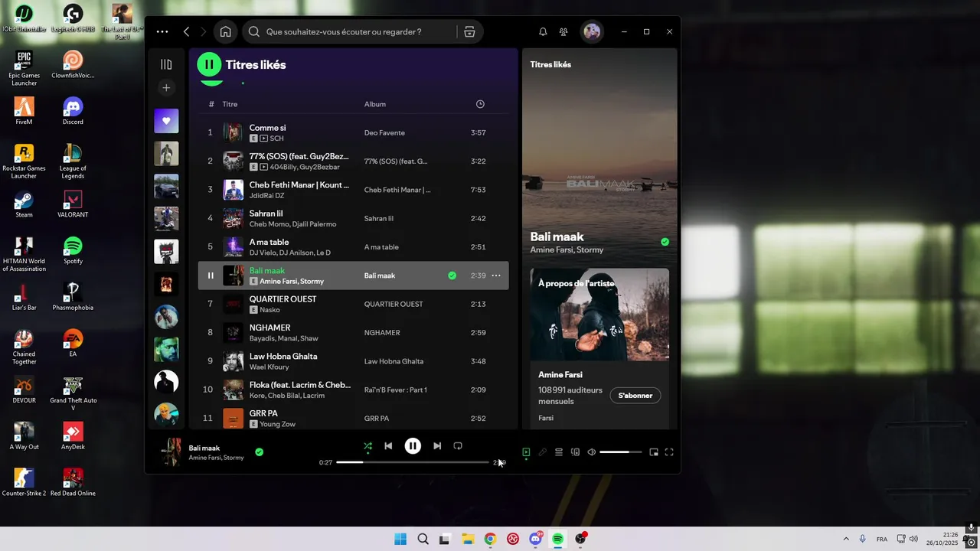
Task: Pause playback in the player bar
Action: pos(413,445)
